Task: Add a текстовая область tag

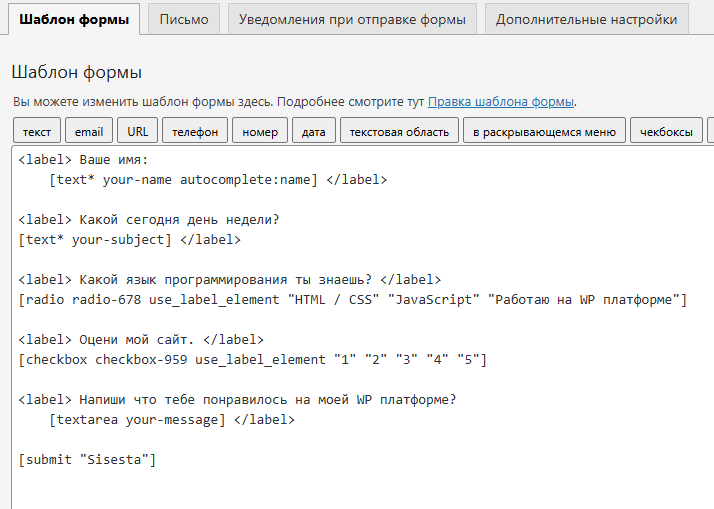Action: [x=399, y=131]
